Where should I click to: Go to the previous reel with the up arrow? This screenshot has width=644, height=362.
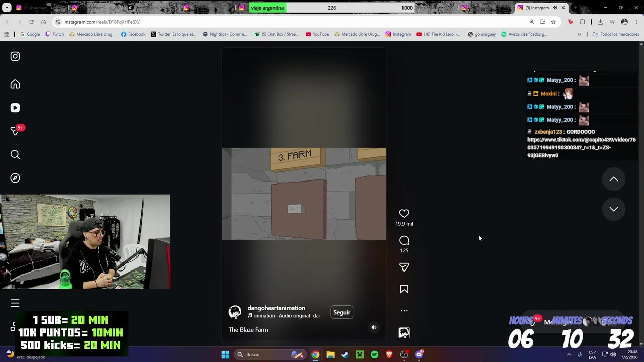[x=614, y=179]
